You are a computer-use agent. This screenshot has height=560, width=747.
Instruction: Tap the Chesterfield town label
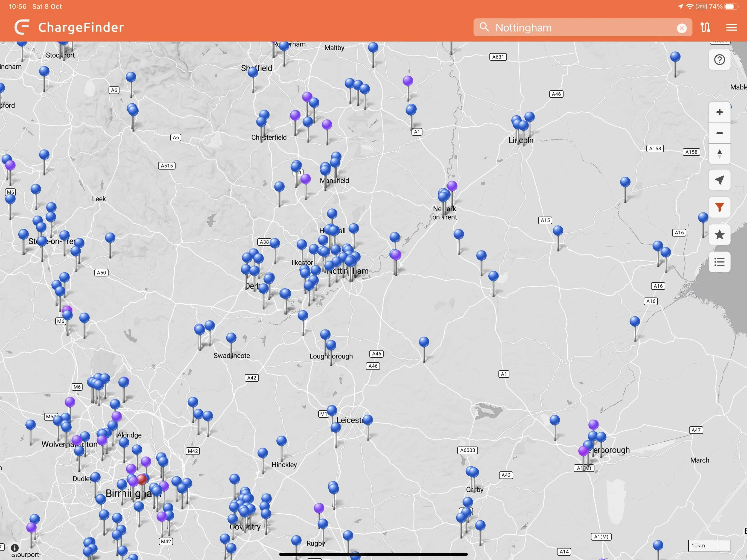pyautogui.click(x=269, y=138)
